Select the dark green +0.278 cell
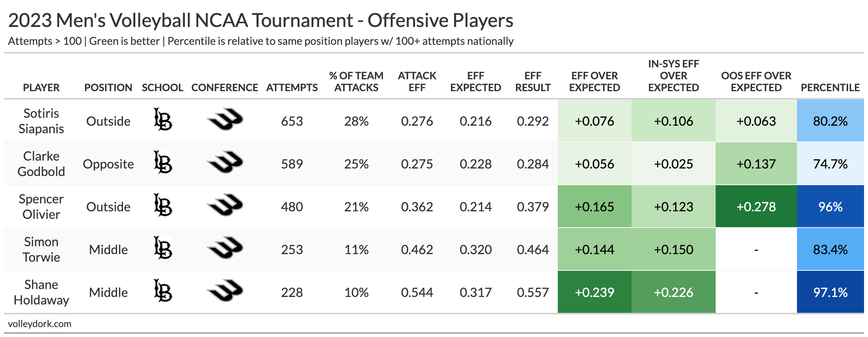This screenshot has height=337, width=868. 756,207
